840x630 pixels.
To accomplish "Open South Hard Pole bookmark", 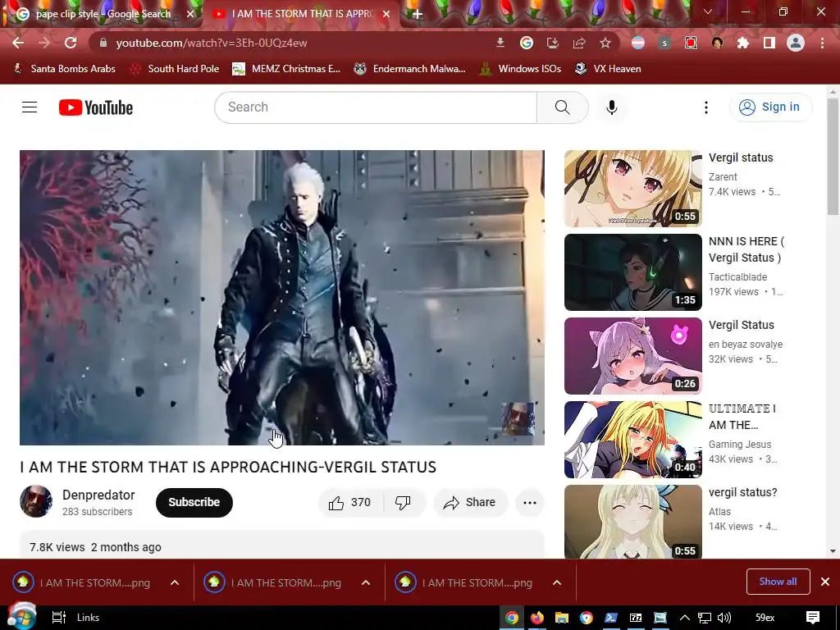I will point(175,69).
